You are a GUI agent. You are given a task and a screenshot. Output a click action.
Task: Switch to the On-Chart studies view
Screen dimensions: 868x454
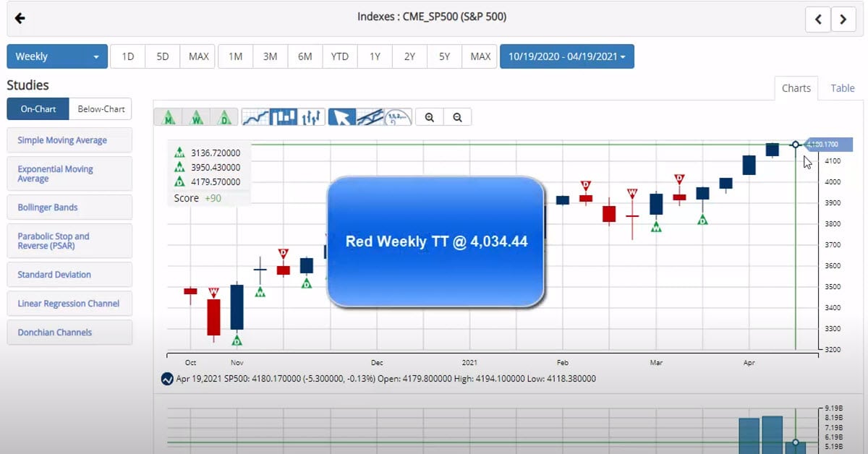click(37, 108)
